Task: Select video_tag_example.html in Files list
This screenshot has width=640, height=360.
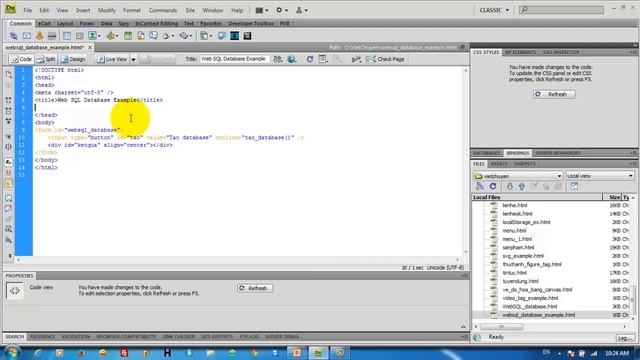Action: click(x=530, y=298)
